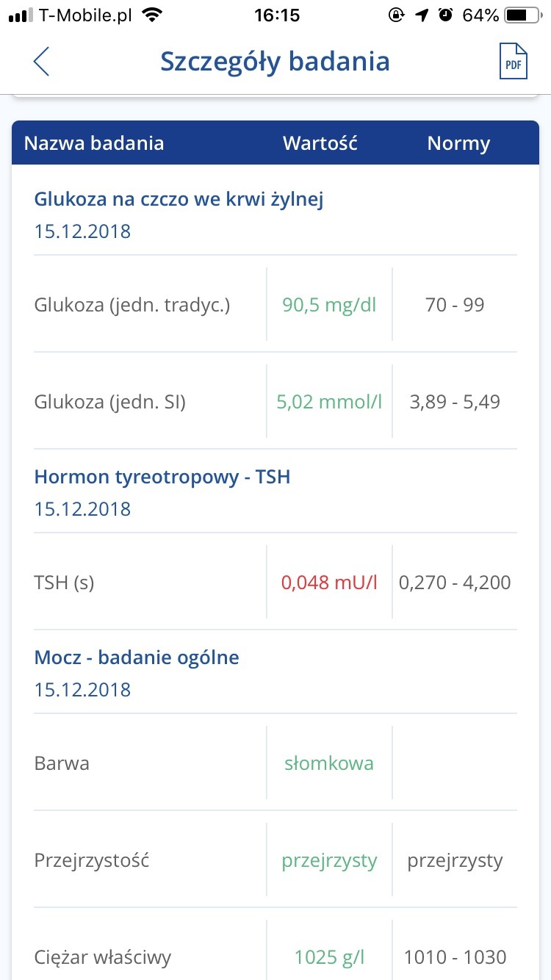This screenshot has width=551, height=980.
Task: Select the Wartość column header
Action: tap(320, 143)
